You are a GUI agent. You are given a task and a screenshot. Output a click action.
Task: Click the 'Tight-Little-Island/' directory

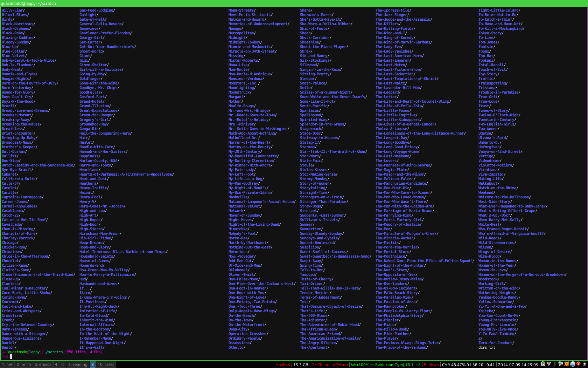(499, 11)
